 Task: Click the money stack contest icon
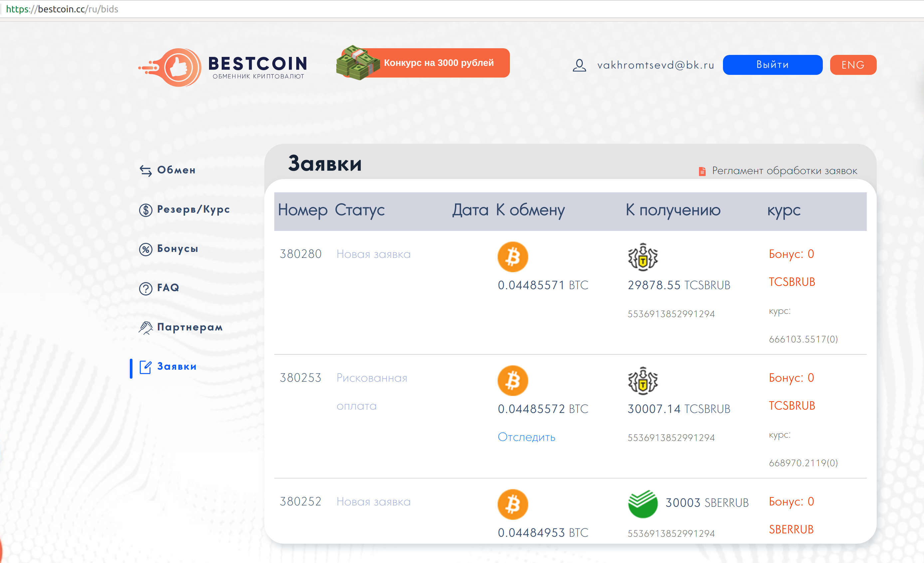coord(356,63)
